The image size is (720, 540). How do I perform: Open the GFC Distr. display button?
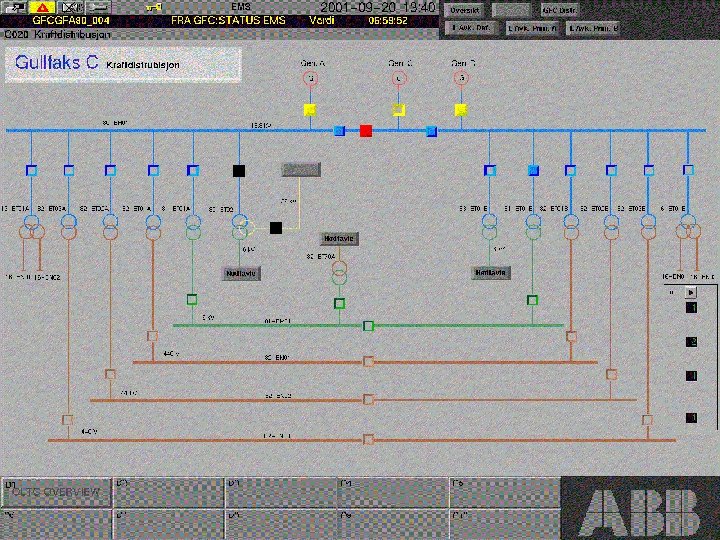(x=559, y=10)
